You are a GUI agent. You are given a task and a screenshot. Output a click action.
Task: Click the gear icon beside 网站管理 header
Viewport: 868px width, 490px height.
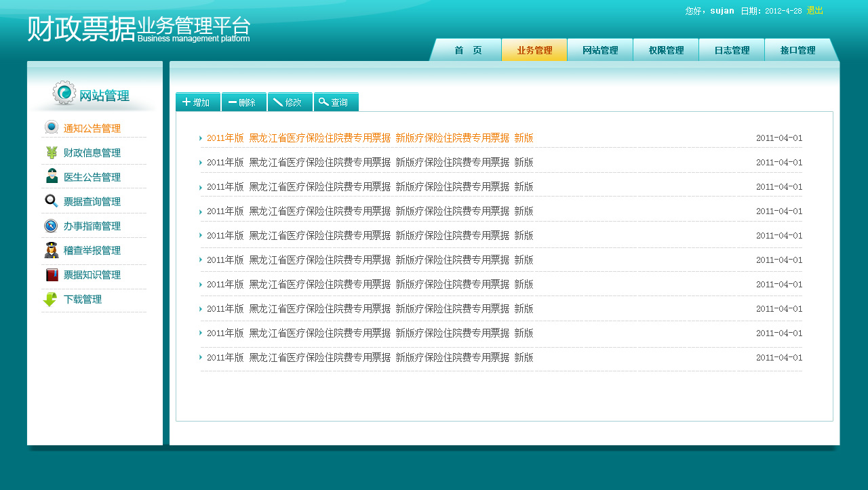[x=64, y=94]
